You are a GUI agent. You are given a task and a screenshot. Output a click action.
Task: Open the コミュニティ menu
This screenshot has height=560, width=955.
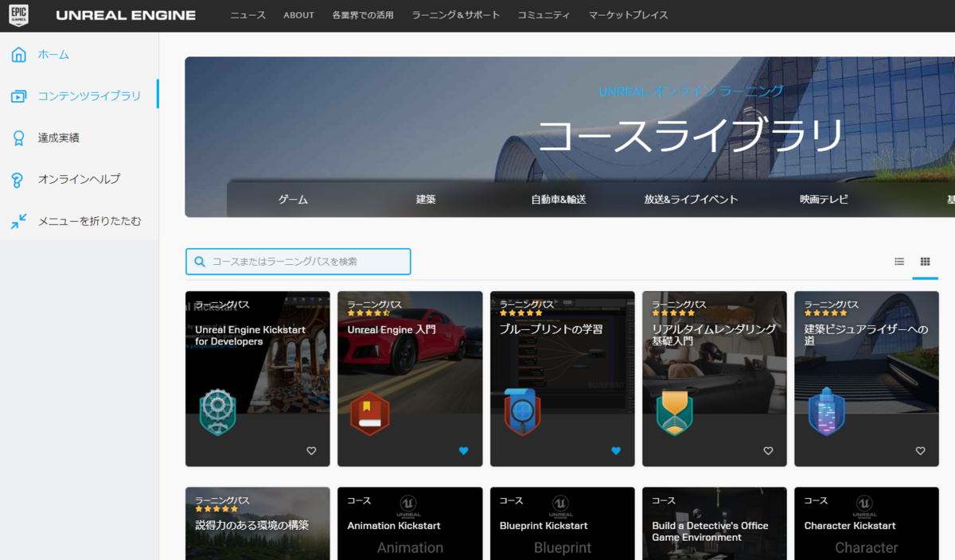pos(544,15)
